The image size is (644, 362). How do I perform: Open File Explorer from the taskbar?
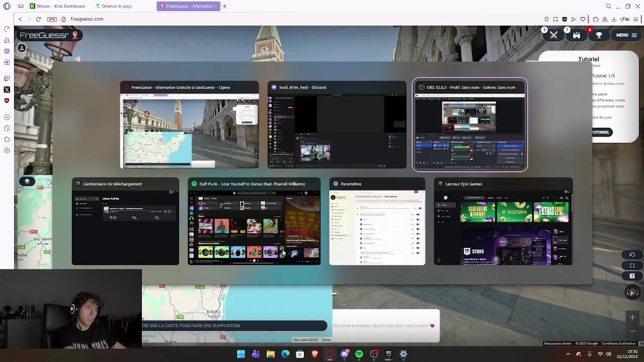pos(271,354)
